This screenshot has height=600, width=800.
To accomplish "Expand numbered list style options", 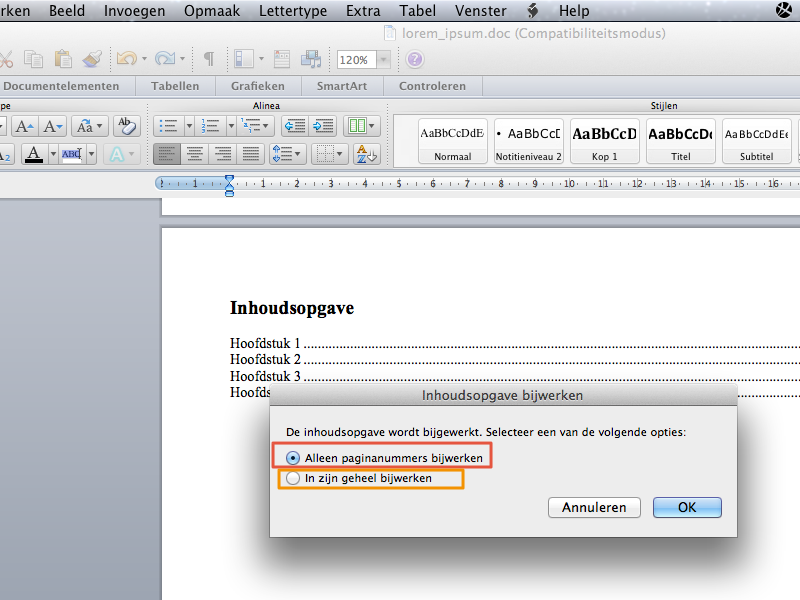I will point(231,126).
